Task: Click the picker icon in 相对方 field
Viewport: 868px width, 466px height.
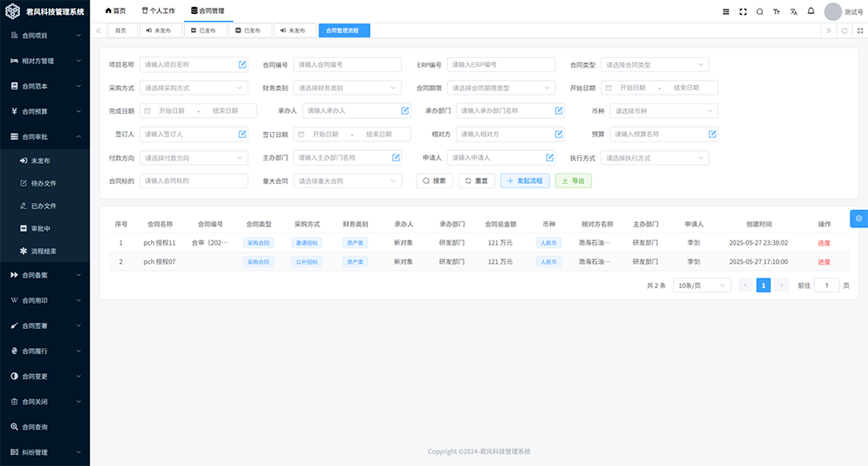Action: pos(558,134)
